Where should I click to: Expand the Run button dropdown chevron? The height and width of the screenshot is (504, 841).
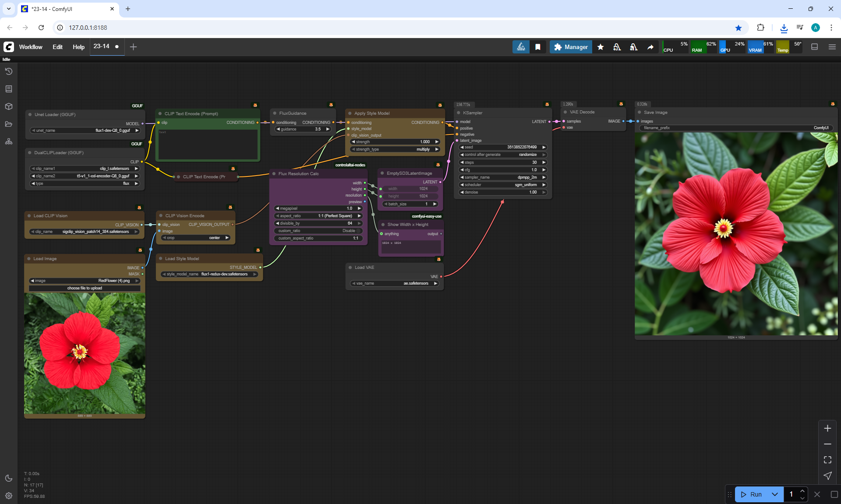[x=774, y=494]
